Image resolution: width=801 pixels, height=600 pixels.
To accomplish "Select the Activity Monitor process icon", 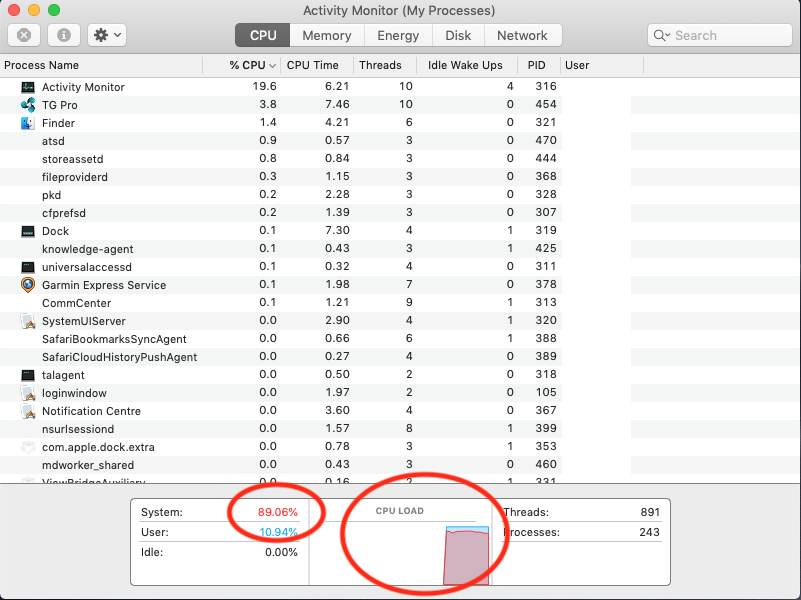I will (28, 87).
